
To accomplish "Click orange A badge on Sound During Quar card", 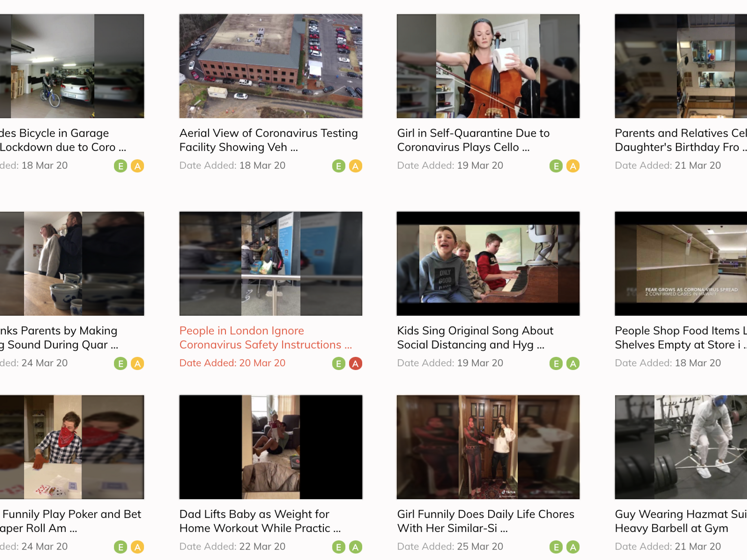I will pos(137,363).
